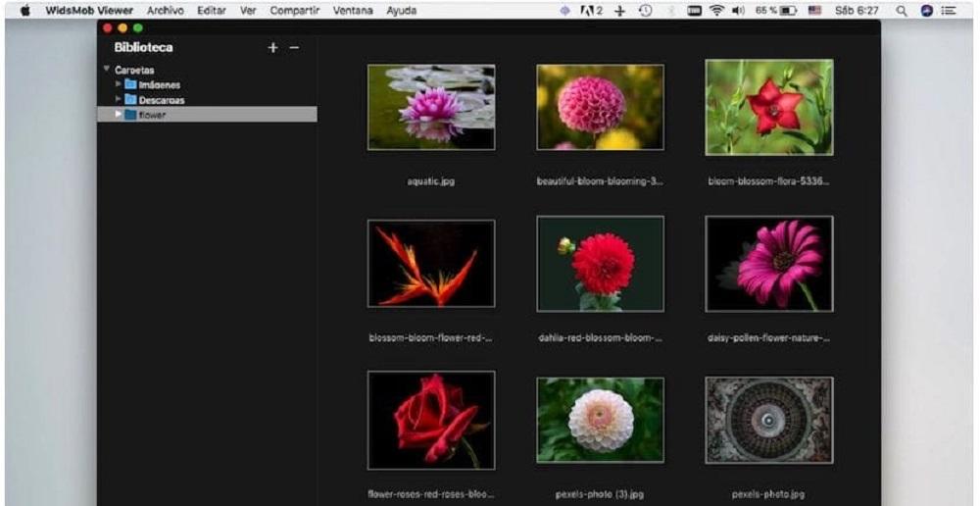Open the Time Machine clock icon
Image resolution: width=980 pixels, height=506 pixels.
[646, 11]
